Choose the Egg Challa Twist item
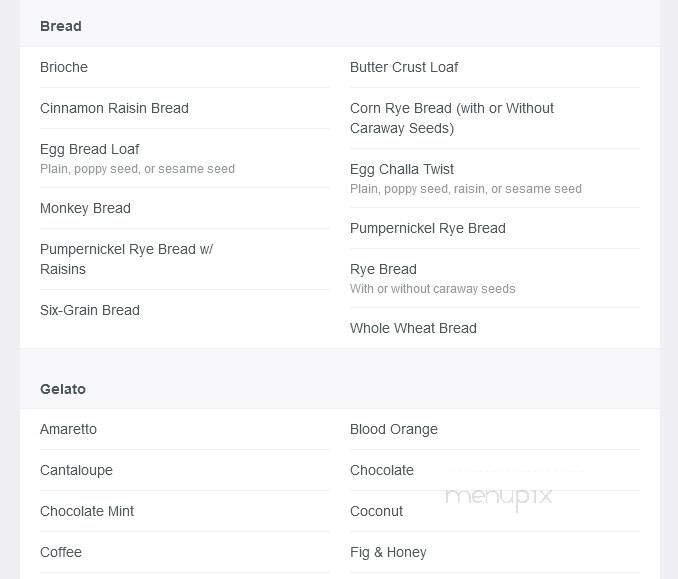 [402, 169]
